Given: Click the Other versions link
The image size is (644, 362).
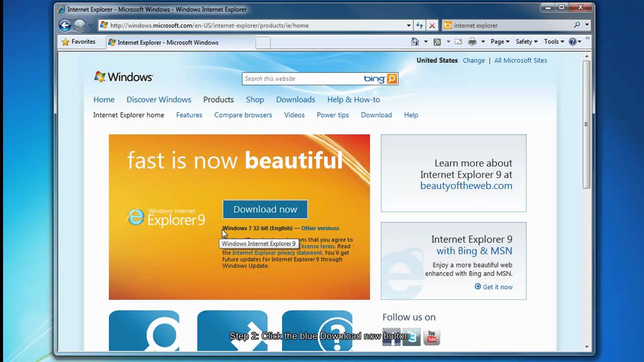Looking at the screenshot, I should pyautogui.click(x=320, y=228).
